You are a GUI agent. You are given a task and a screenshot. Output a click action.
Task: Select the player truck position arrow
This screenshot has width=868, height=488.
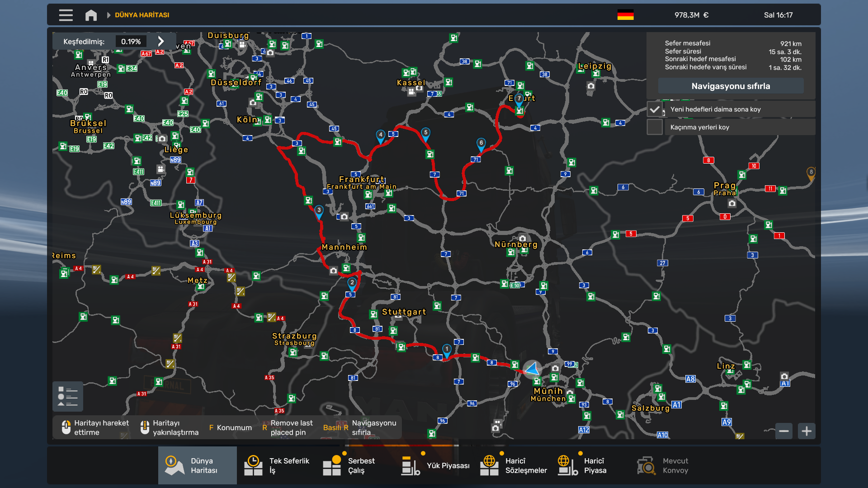(x=533, y=369)
